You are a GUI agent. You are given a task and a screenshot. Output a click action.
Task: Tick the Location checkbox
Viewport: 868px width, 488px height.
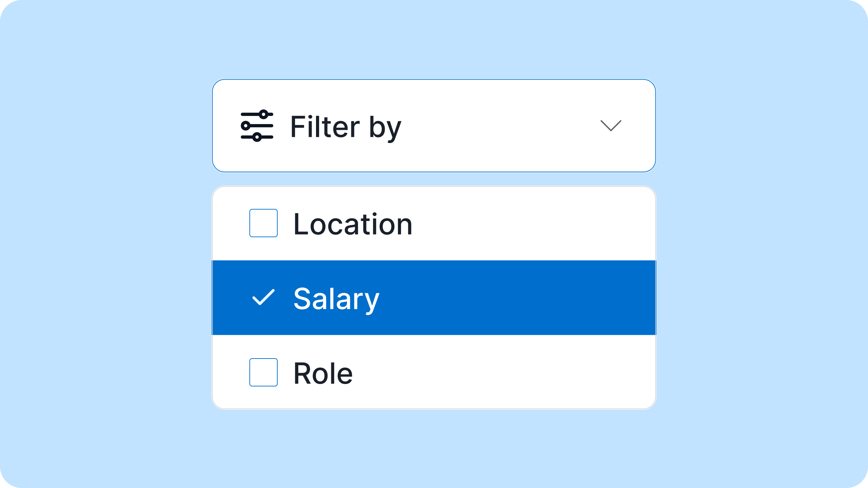click(x=263, y=223)
